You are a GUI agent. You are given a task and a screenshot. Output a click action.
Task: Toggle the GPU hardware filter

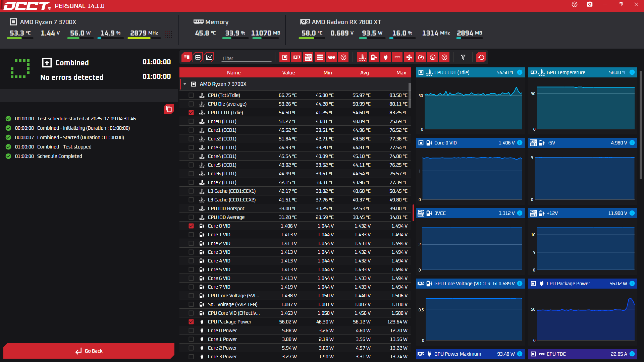(297, 57)
